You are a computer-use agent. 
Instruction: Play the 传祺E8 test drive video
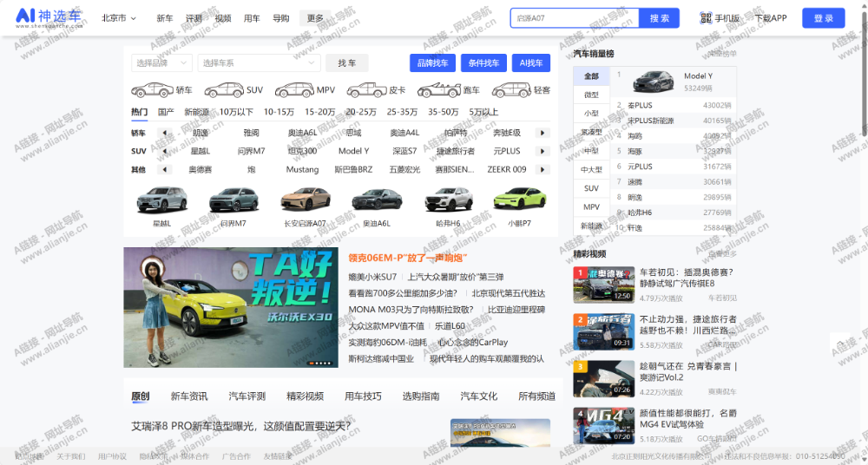604,285
